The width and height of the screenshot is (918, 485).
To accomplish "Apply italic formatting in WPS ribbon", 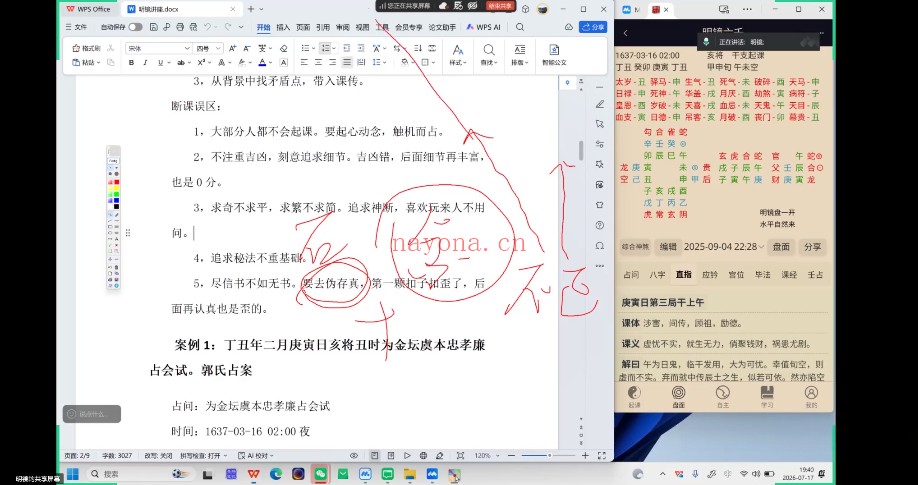I will (145, 63).
